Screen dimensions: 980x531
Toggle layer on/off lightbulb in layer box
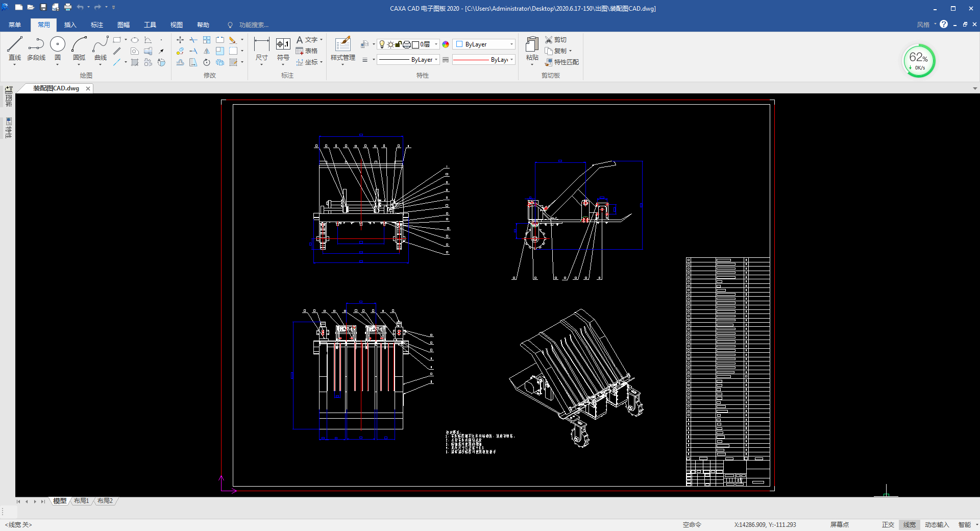(382, 44)
